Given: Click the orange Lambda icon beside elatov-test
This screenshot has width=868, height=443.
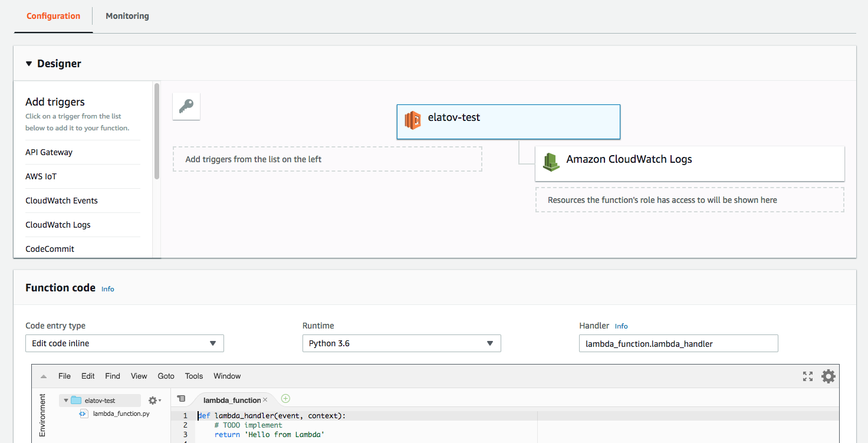Looking at the screenshot, I should click(x=413, y=120).
